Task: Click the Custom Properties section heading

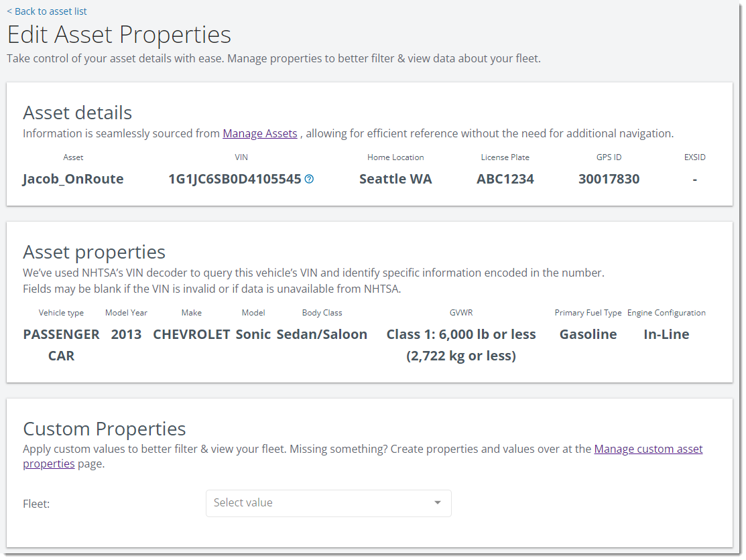Action: (104, 429)
